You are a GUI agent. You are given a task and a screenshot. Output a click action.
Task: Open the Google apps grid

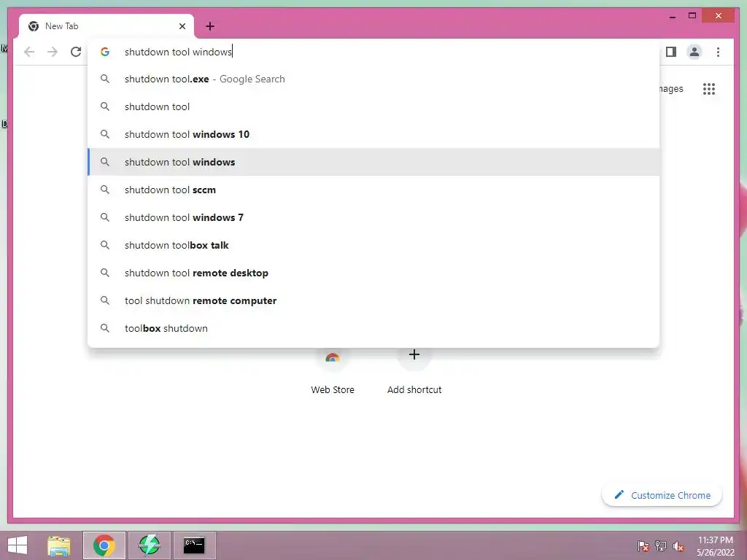tap(709, 88)
